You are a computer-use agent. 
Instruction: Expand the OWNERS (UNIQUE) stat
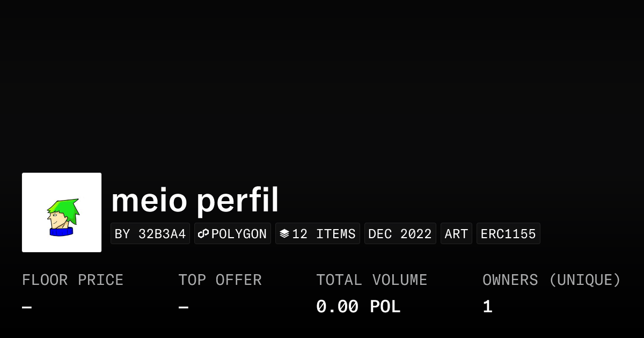552,280
